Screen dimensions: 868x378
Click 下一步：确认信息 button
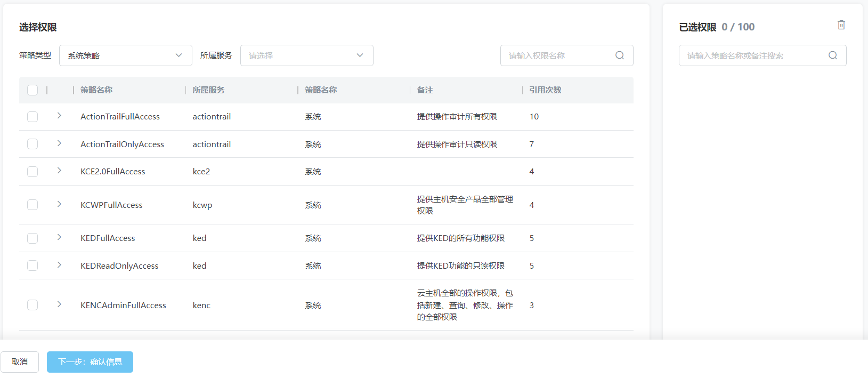tap(90, 362)
